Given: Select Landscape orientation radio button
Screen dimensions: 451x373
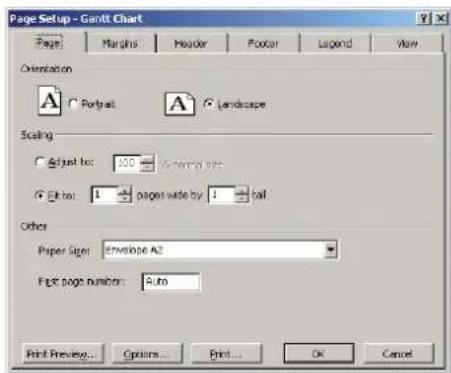Looking at the screenshot, I should 209,104.
